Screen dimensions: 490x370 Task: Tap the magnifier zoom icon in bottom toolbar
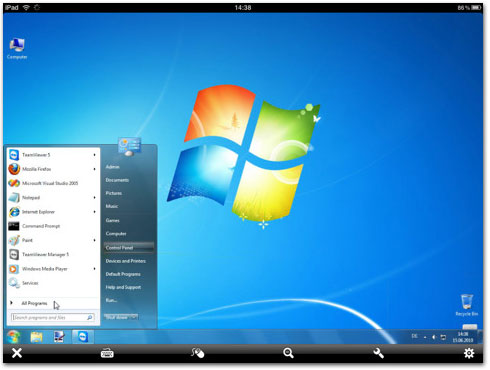(x=288, y=353)
